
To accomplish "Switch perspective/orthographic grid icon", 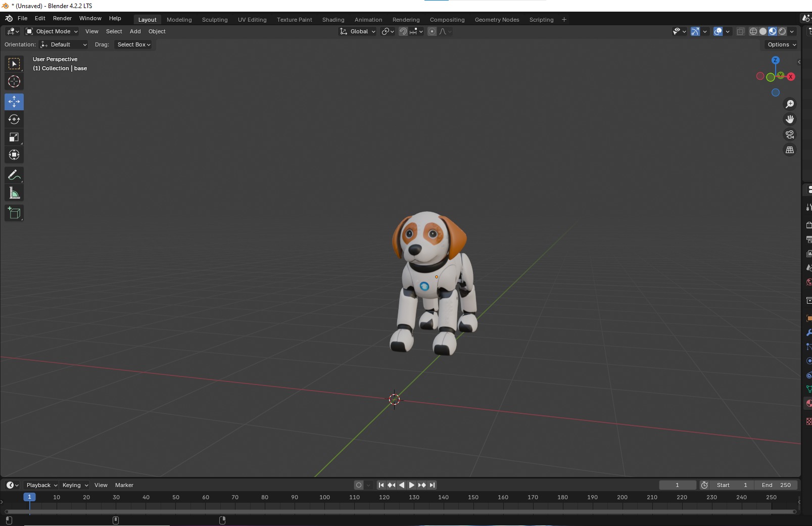I will [790, 150].
